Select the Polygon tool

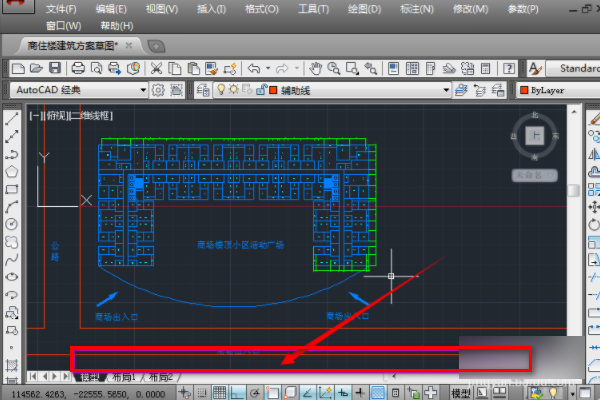(x=11, y=171)
